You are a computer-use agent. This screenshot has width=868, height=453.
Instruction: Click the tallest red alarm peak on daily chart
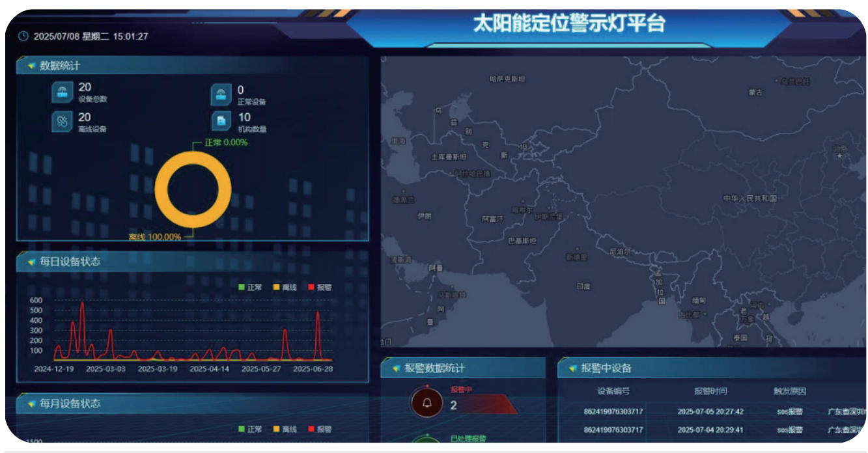pos(82,305)
